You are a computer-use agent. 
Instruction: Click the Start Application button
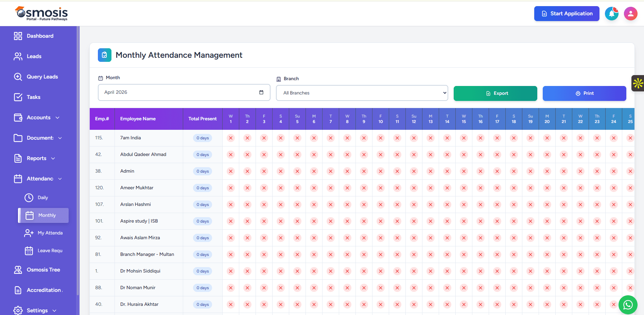[567, 14]
